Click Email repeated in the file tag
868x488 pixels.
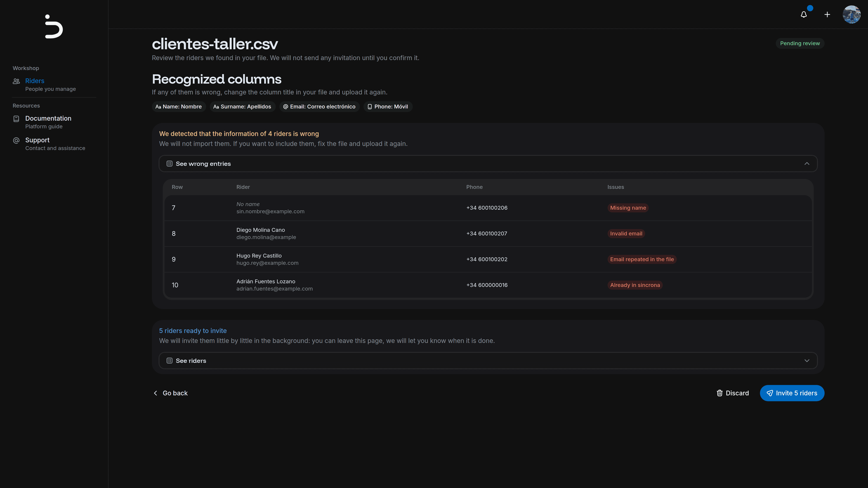tap(642, 259)
